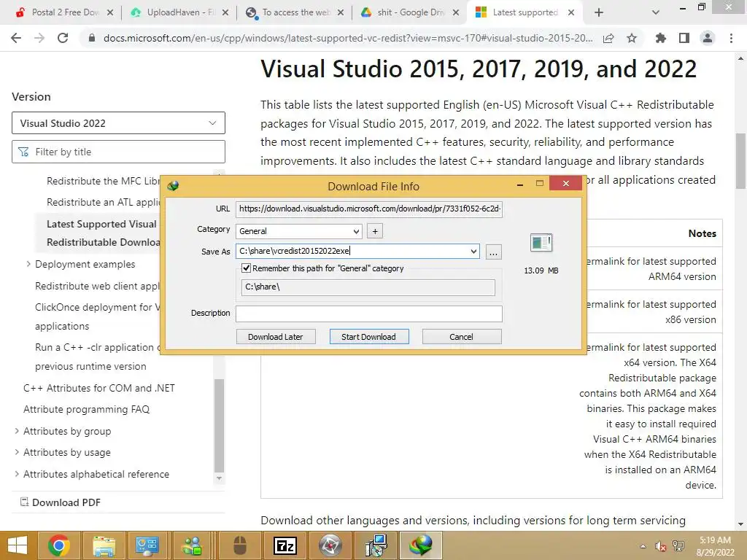Image resolution: width=747 pixels, height=560 pixels.
Task: Open Chrome from the taskbar
Action: [x=58, y=545]
